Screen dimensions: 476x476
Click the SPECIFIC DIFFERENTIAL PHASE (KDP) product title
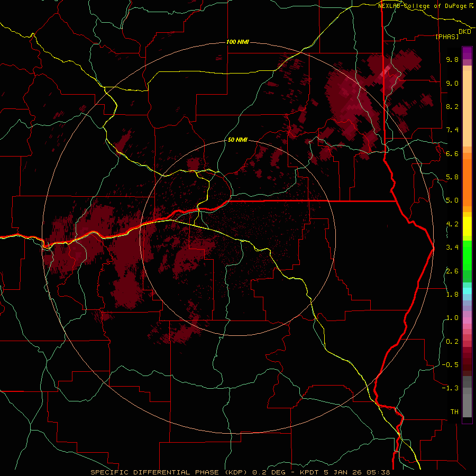coord(170,472)
